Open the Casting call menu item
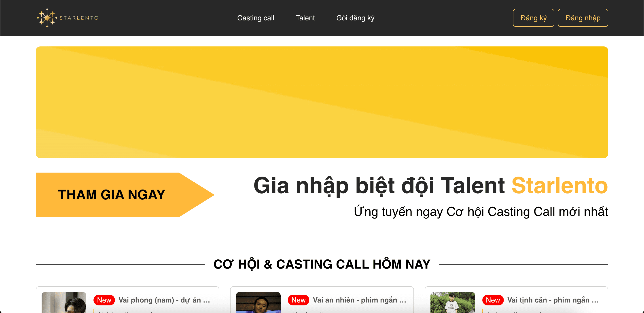Screen dimensions: 644x313 256,18
